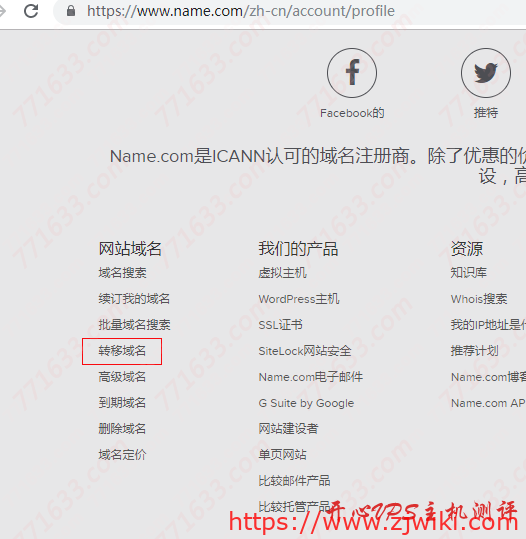Viewport: 526px width, 539px height.
Task: Open 到期域名 link
Action: click(x=122, y=403)
